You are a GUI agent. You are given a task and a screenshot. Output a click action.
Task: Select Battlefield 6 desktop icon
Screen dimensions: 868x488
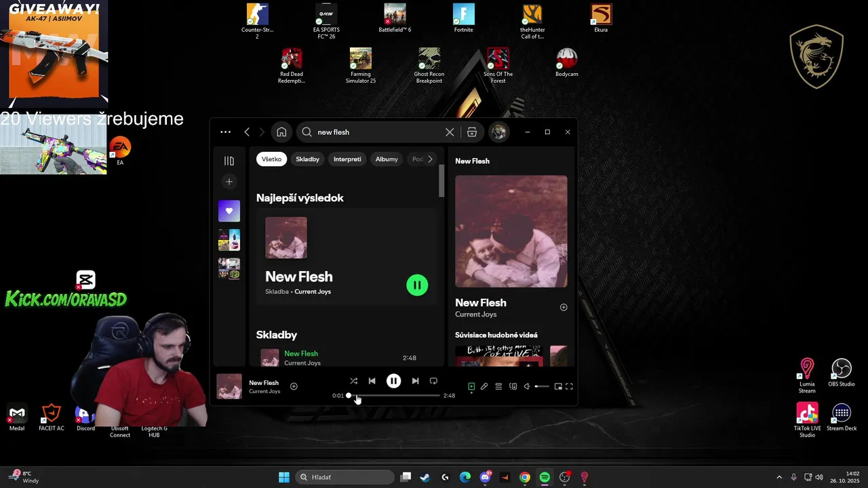(395, 18)
